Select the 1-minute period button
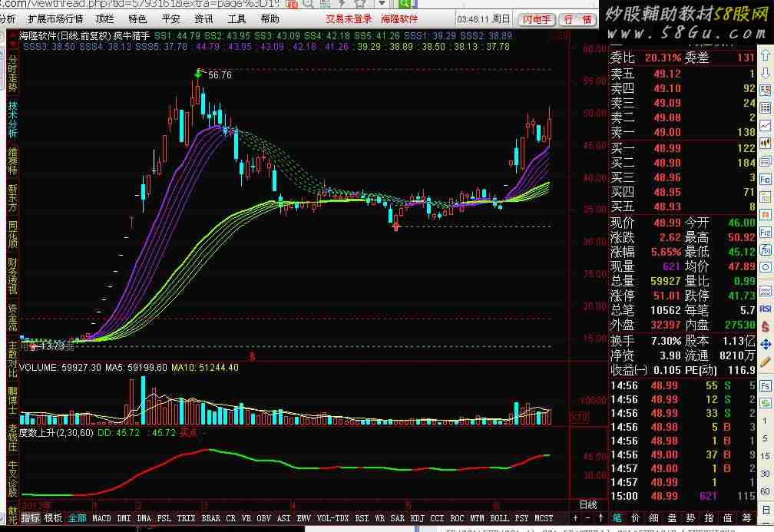774x532 pixels. click(x=765, y=421)
